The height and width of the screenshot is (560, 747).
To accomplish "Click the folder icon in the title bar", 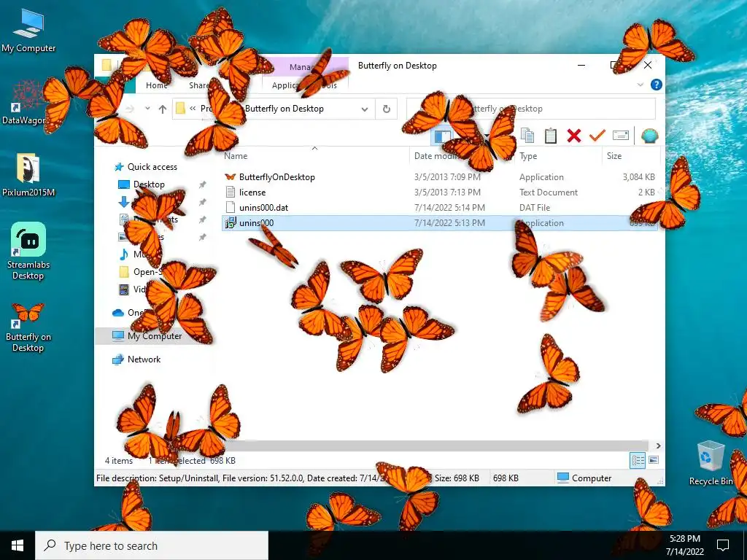I will click(x=107, y=65).
